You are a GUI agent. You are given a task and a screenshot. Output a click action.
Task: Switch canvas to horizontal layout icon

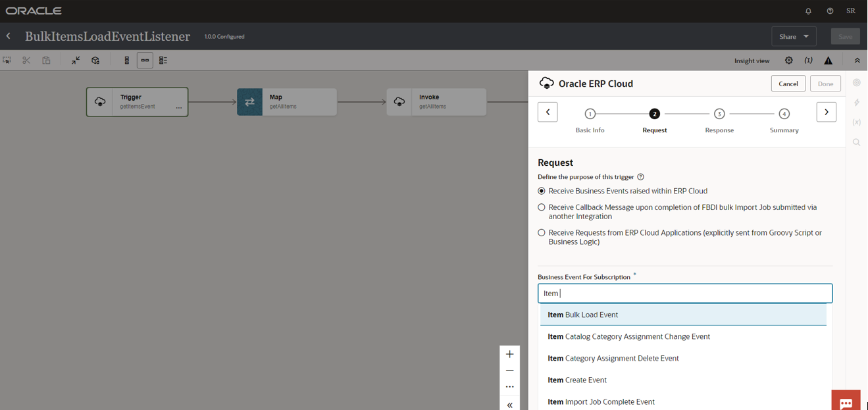point(145,61)
